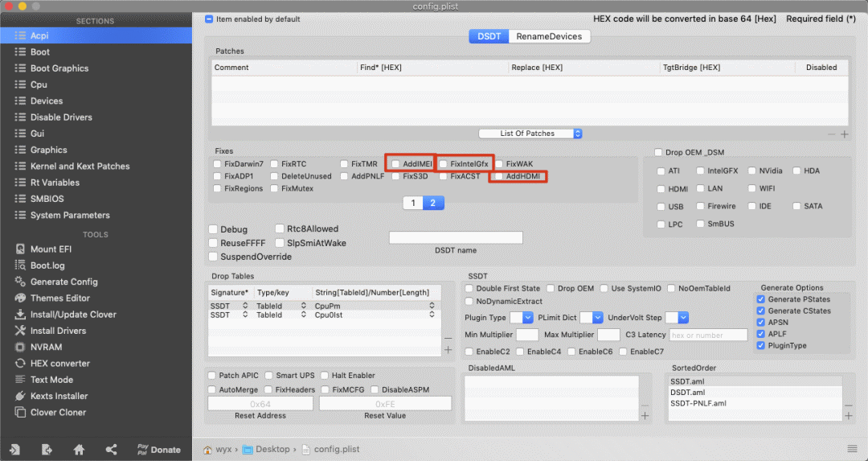This screenshot has width=868, height=461.
Task: Enable the FixIntelGfx checkbox
Action: tap(443, 164)
